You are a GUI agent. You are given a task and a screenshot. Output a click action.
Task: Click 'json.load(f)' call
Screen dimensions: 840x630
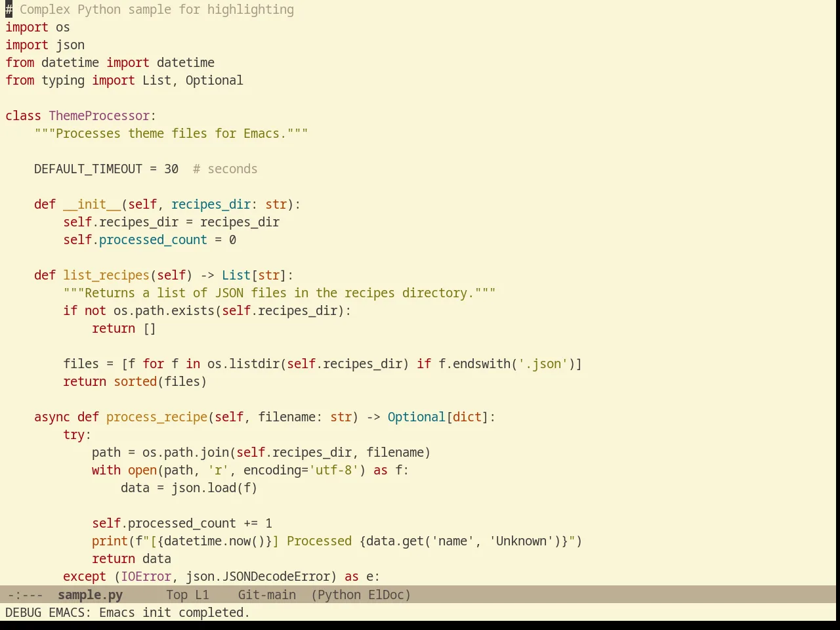[x=215, y=488]
